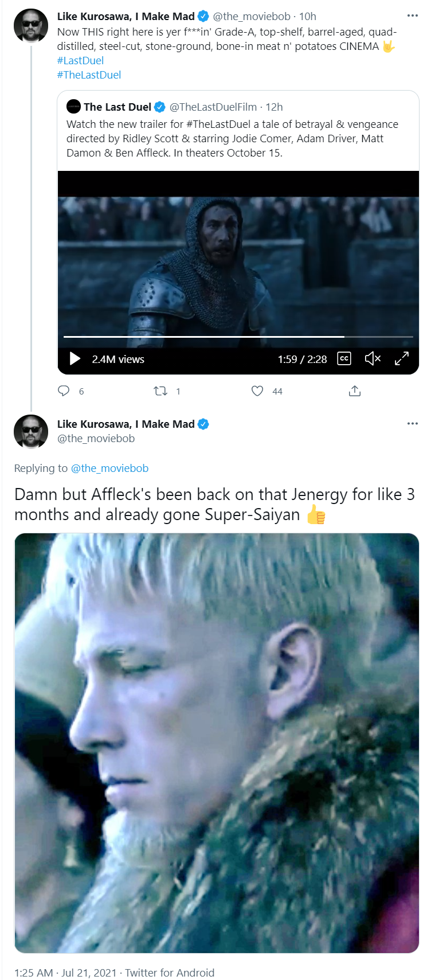The image size is (431, 980).
Task: Open the @TheLastDuelFilm quoted profile handle
Action: click(213, 107)
